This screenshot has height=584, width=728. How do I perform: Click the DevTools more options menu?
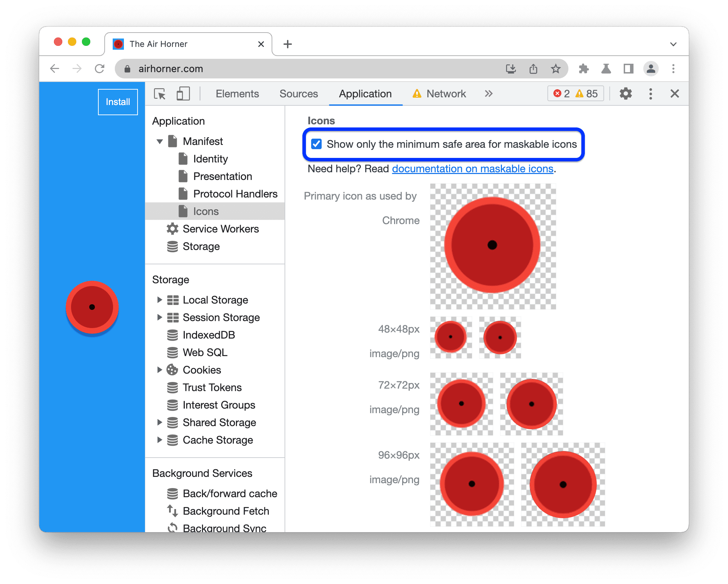click(x=651, y=94)
